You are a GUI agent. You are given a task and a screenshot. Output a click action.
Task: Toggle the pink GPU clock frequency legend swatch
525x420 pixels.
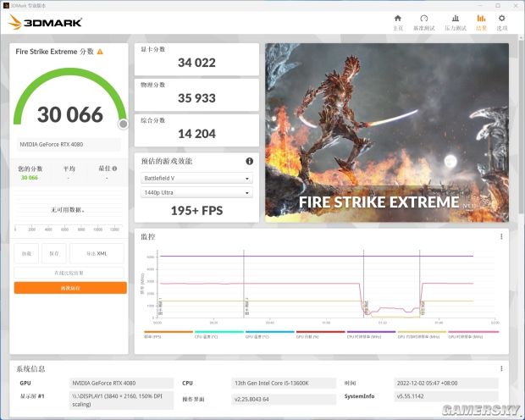click(x=473, y=332)
